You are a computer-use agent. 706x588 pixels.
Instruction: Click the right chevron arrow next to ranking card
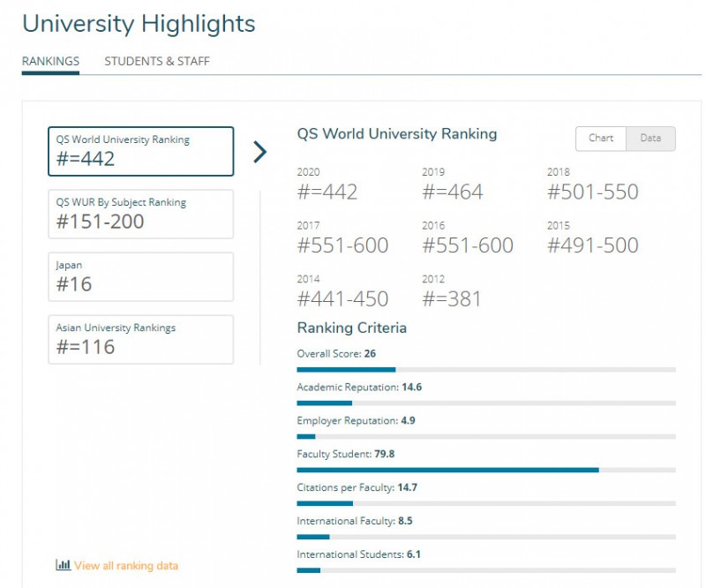point(259,152)
